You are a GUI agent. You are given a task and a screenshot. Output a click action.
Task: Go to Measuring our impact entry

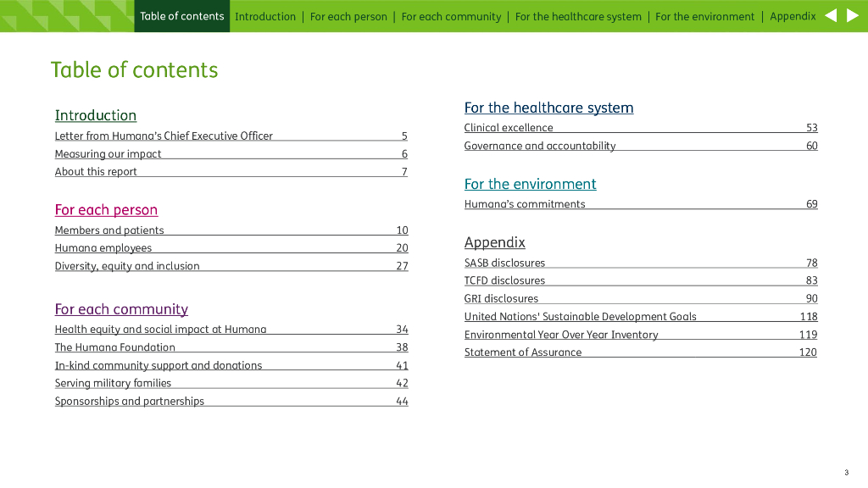coord(108,154)
